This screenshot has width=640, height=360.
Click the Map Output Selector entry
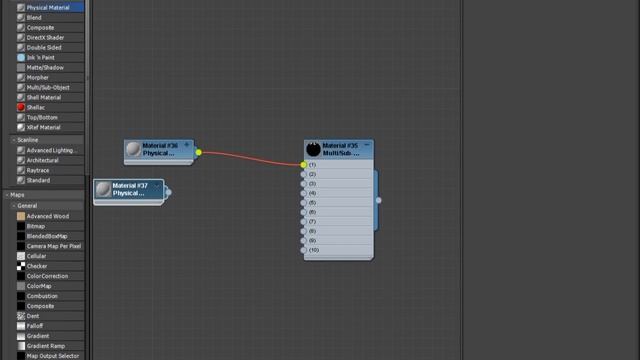coord(50,356)
